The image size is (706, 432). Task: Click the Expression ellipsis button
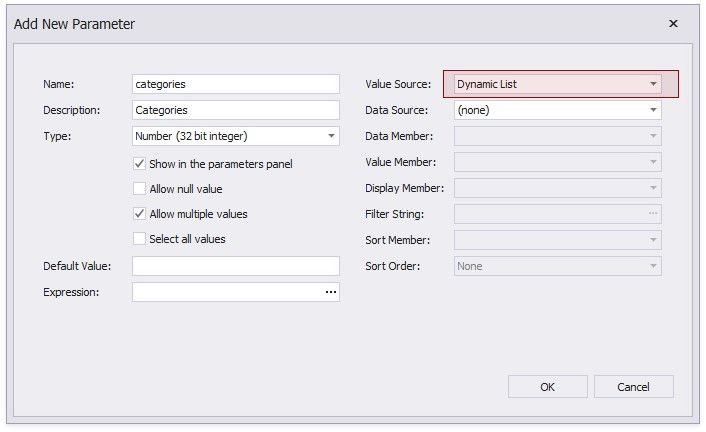tap(330, 292)
